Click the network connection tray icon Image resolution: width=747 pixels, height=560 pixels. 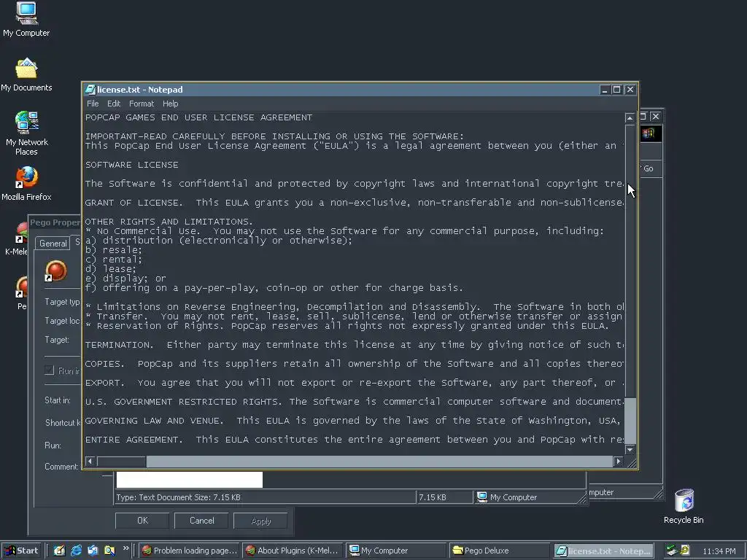coord(671,551)
